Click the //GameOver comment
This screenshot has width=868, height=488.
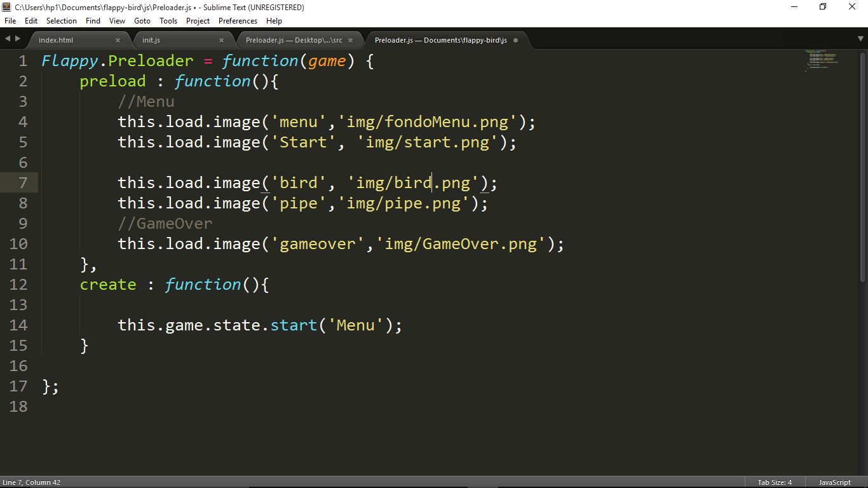pyautogui.click(x=165, y=224)
